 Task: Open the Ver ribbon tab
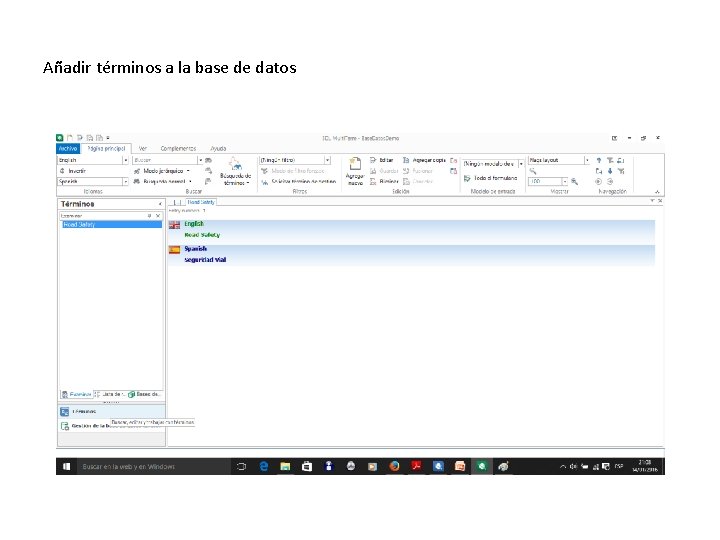(143, 148)
